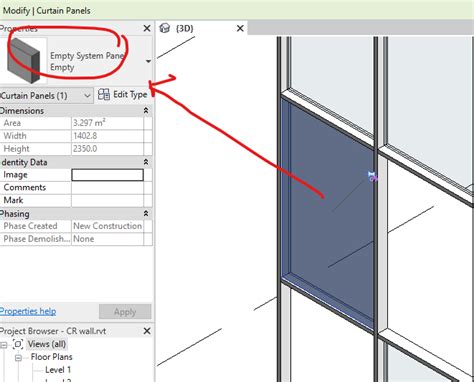Close the Project Browser panel

(x=147, y=331)
